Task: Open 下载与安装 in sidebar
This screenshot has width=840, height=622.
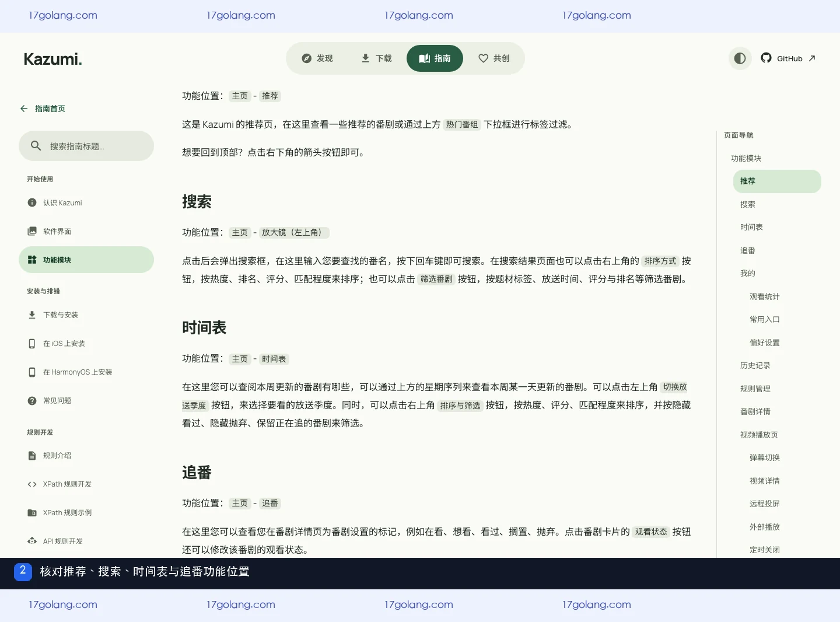Action: [x=86, y=315]
